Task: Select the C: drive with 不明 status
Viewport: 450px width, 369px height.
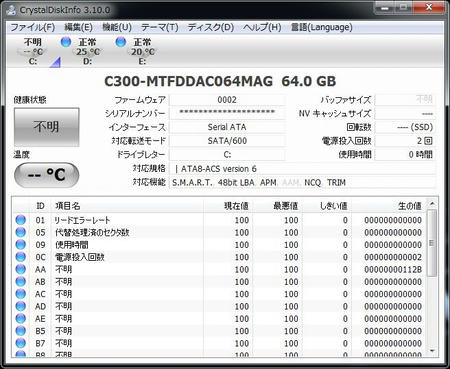Action: pyautogui.click(x=33, y=51)
